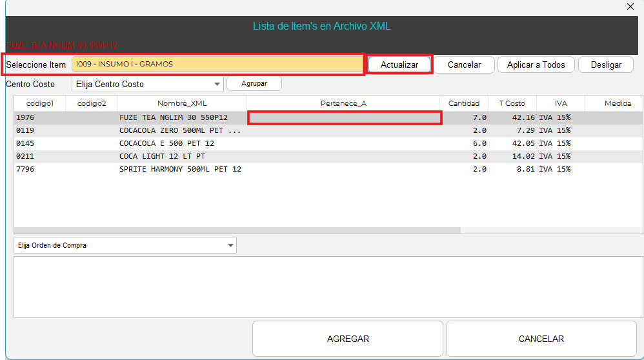Click the large AGREGAR button
This screenshot has height=360, width=644.
[x=348, y=339]
